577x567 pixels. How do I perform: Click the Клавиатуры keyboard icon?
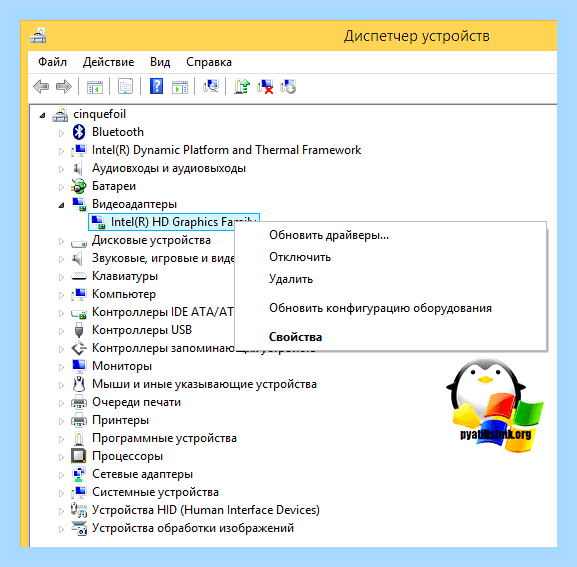pos(78,276)
